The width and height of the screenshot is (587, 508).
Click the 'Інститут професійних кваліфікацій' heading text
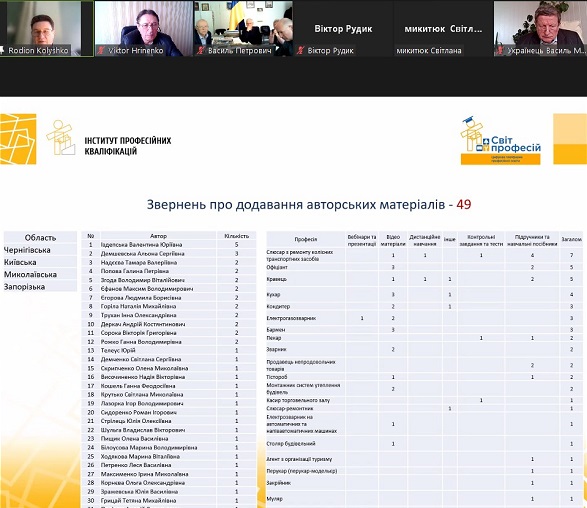click(x=128, y=146)
